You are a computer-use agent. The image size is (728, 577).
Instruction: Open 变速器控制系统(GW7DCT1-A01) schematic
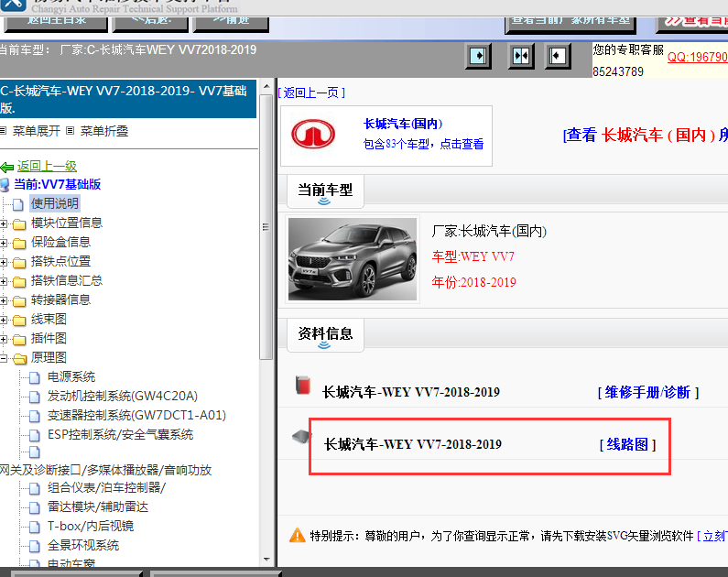pos(136,415)
